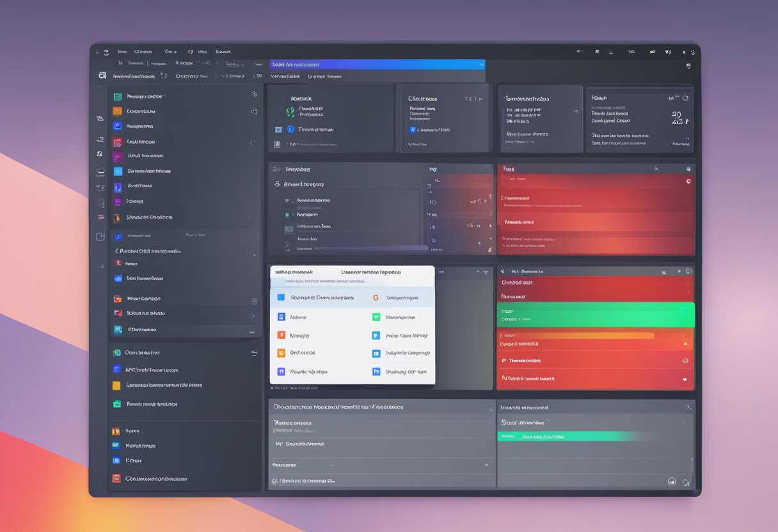Select the purple icon in the white popup

pos(281,372)
